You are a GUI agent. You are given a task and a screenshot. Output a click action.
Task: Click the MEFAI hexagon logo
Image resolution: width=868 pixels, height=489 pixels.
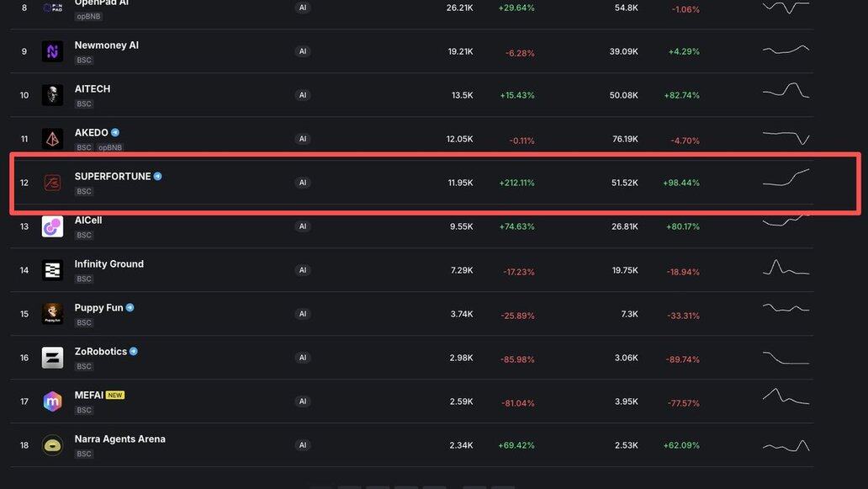pos(53,401)
